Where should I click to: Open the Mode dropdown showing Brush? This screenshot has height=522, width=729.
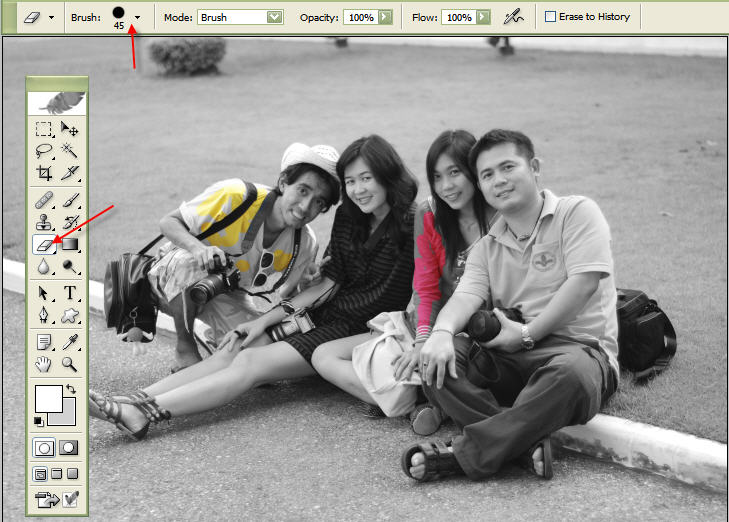pos(240,17)
